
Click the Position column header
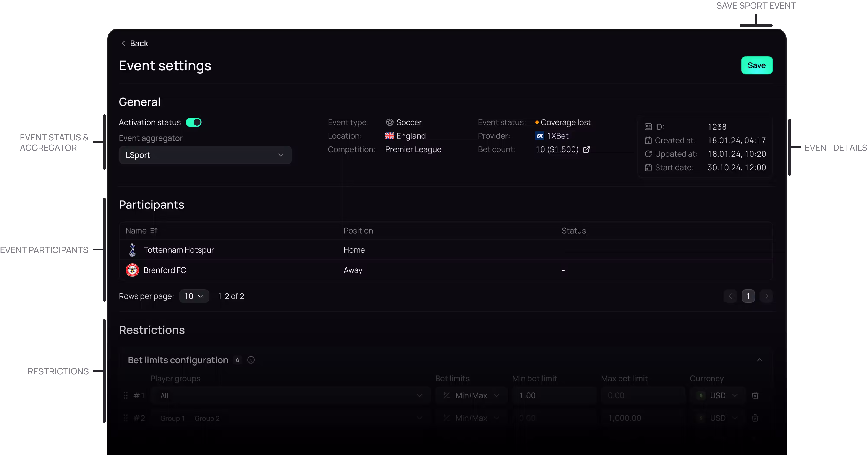[358, 231]
